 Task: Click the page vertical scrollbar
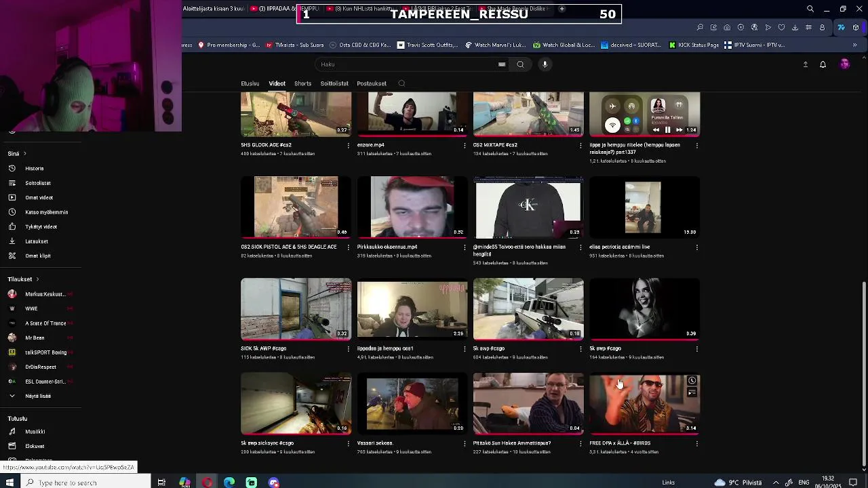(863, 374)
